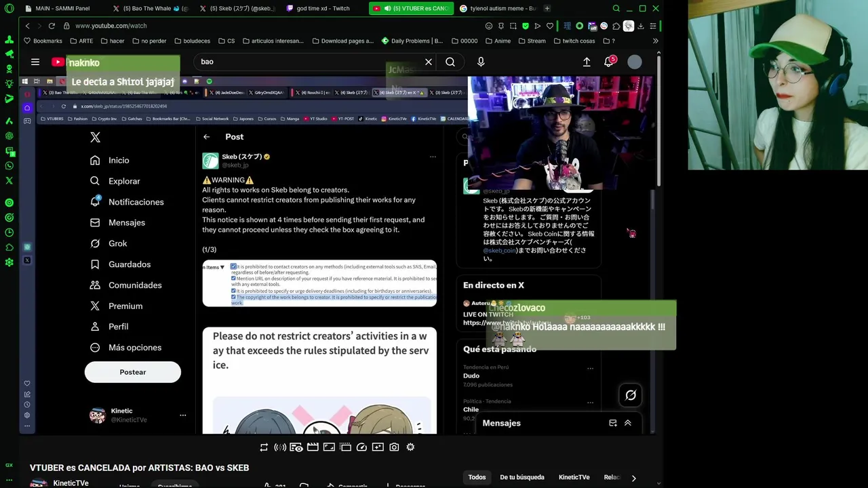This screenshot has height=488, width=868.
Task: Click Inicio in the video's X sidebar
Action: [110, 161]
